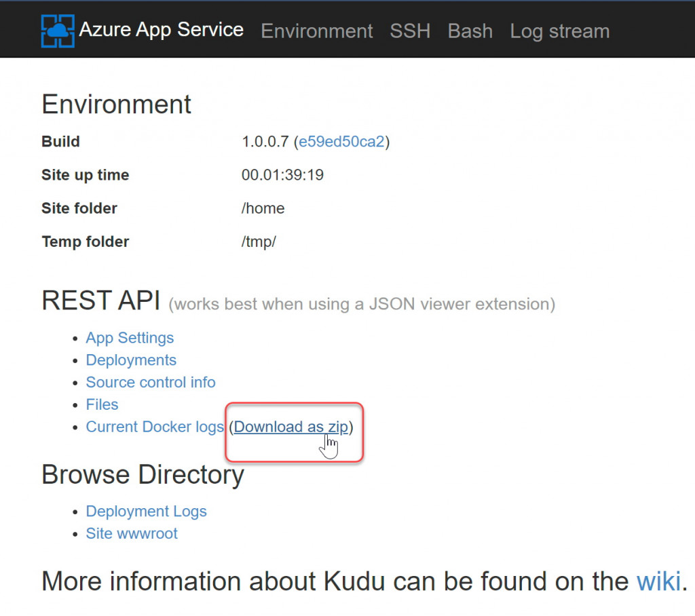Open the build commit link e59ed50ca2
This screenshot has width=695, height=616.
341,142
